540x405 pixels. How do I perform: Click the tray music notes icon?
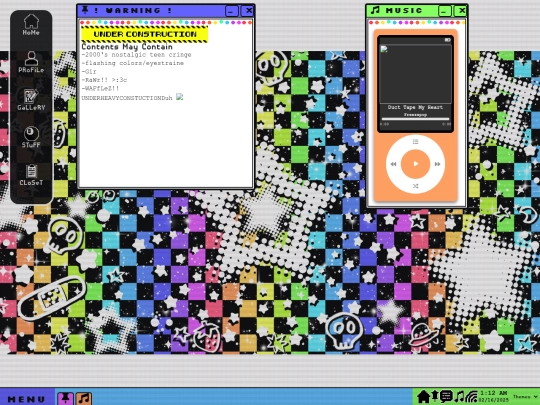pos(459,397)
